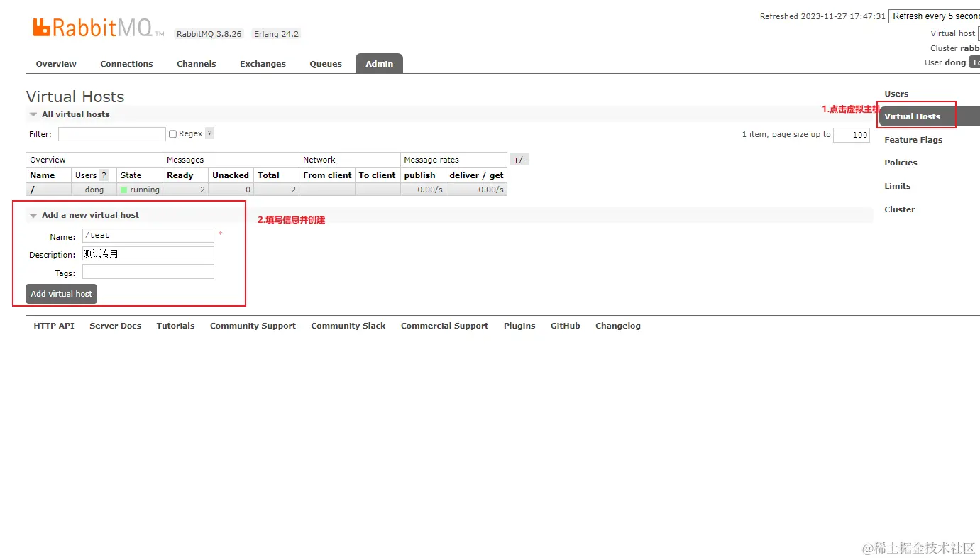This screenshot has height=560, width=980.
Task: Click the Add virtual host button
Action: (62, 294)
